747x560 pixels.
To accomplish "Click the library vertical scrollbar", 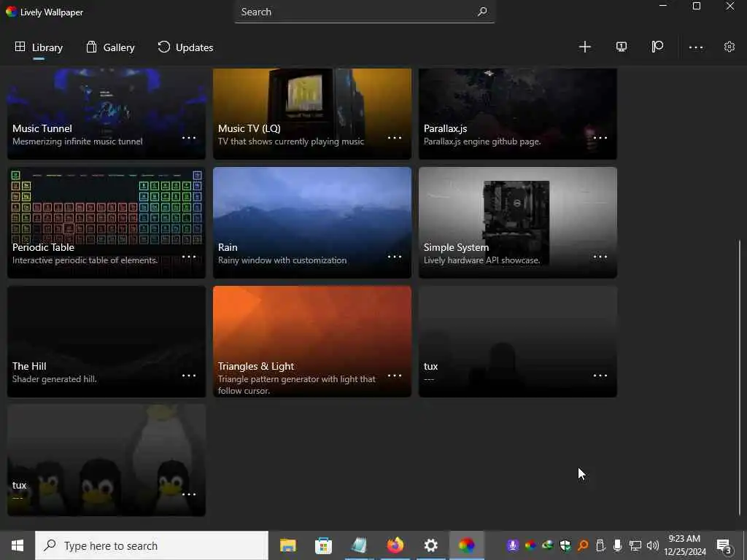I will point(740,378).
